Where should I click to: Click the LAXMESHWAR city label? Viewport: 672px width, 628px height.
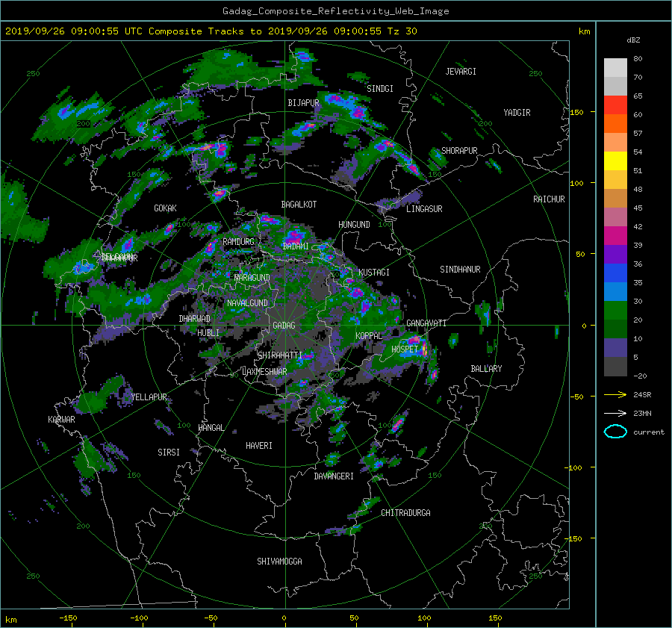264,372
